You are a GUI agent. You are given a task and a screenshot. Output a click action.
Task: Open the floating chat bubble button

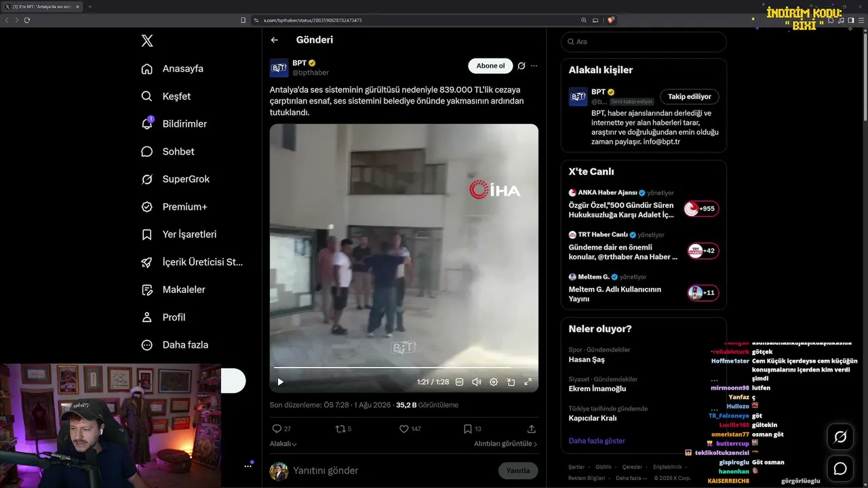(x=840, y=468)
